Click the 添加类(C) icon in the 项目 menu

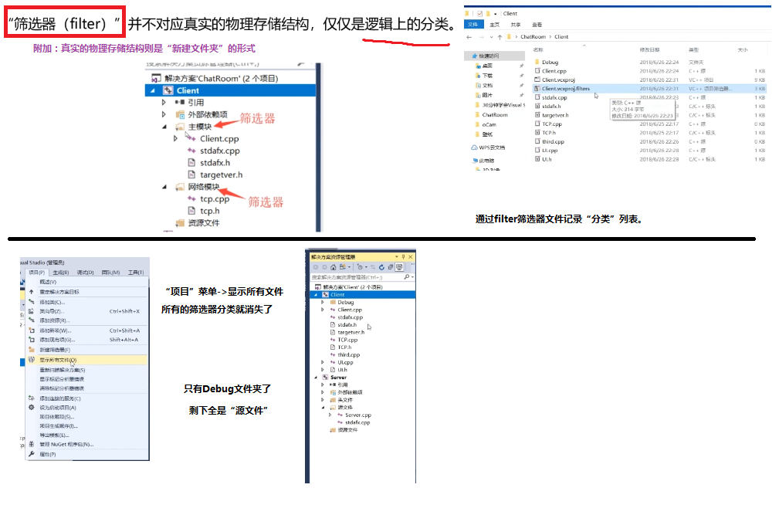[x=30, y=302]
